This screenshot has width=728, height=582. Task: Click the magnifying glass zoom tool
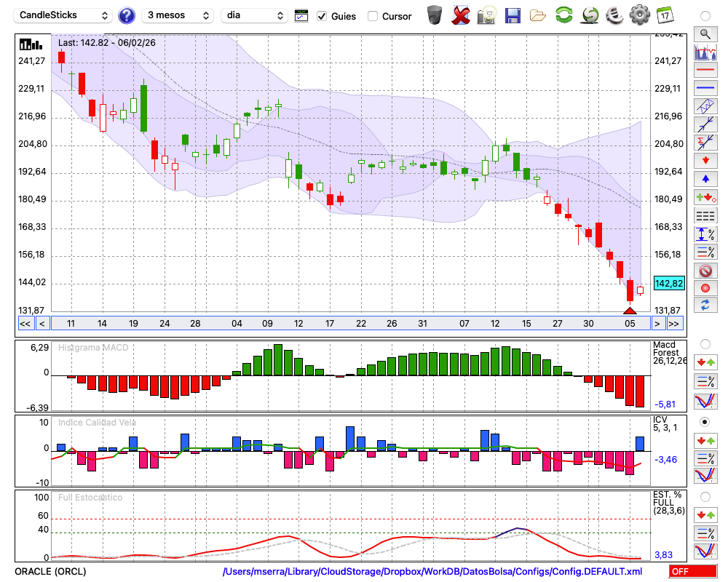(705, 33)
